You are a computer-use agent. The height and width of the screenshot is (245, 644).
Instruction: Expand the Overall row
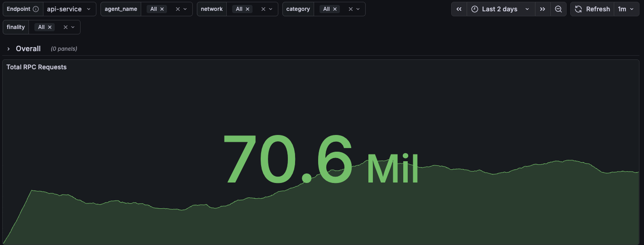[9, 48]
